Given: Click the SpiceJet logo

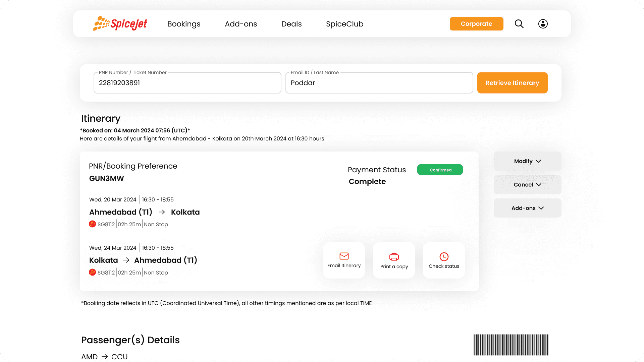Looking at the screenshot, I should [x=120, y=23].
